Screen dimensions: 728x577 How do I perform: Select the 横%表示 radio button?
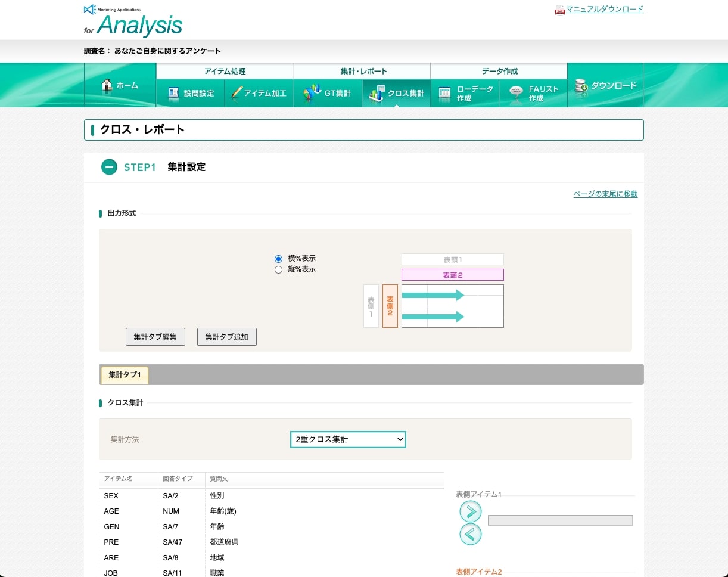(278, 259)
